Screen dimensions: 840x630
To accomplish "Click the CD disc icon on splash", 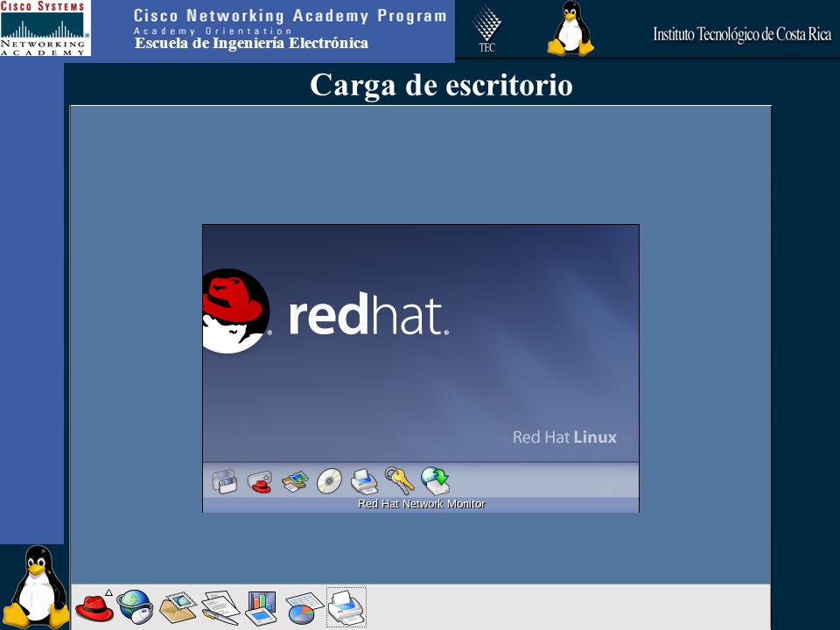I will click(x=329, y=481).
